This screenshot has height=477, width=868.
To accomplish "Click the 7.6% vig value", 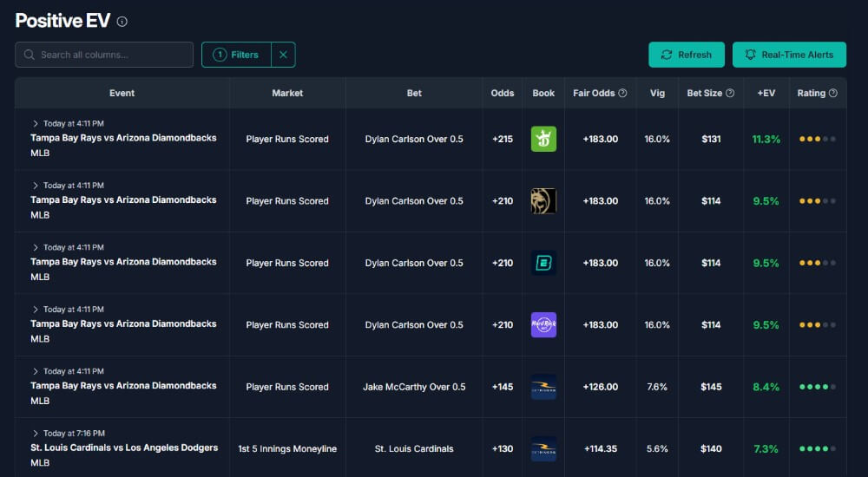I will pyautogui.click(x=657, y=387).
